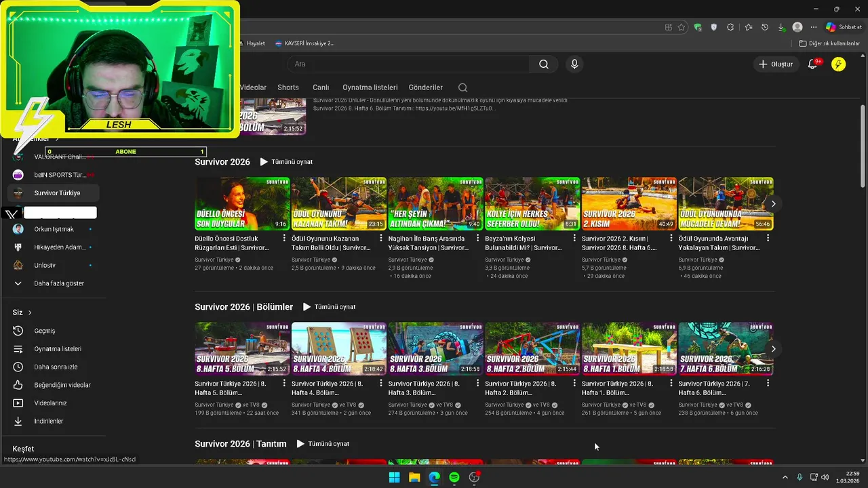Open the green shield extension icon
The image size is (868, 488).
click(698, 27)
